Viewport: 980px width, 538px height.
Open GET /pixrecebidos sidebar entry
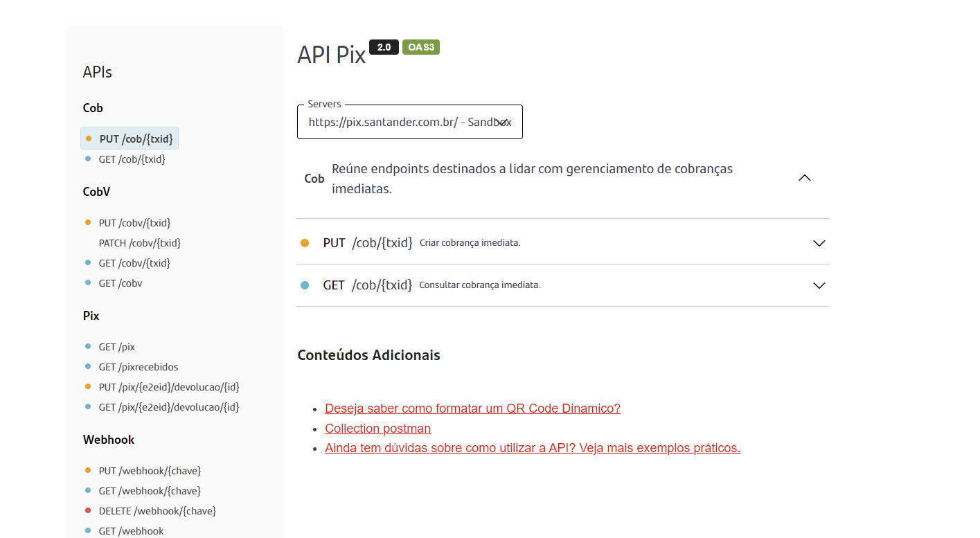click(139, 367)
